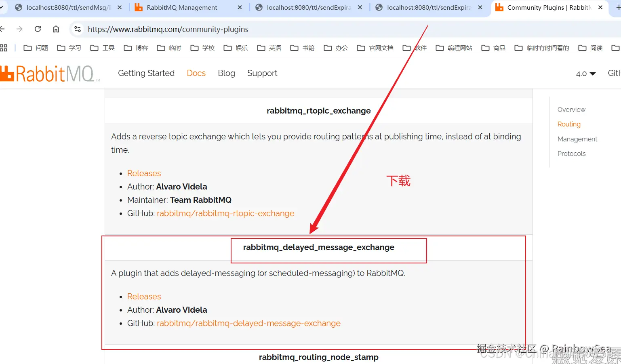Screen dimensions: 621x364
Task: Jump to Management in page sidebar
Action: tap(577, 139)
